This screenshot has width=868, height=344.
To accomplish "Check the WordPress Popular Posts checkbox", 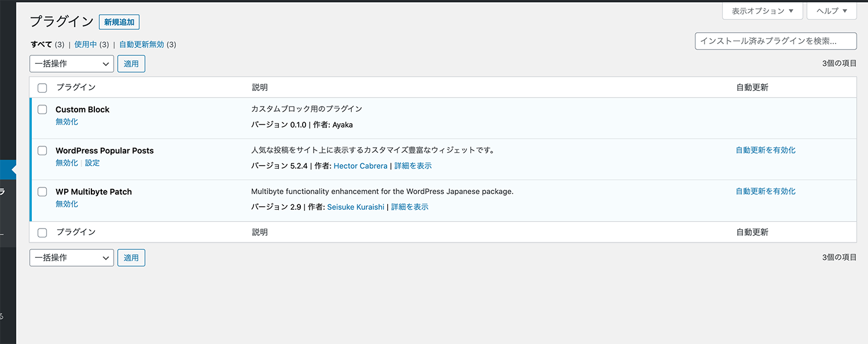I will pos(42,150).
